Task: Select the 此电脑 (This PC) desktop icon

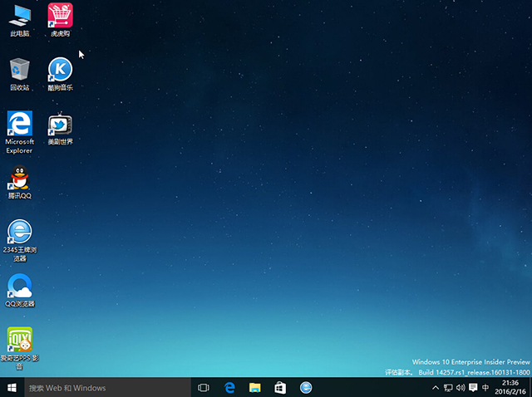Action: (19, 17)
